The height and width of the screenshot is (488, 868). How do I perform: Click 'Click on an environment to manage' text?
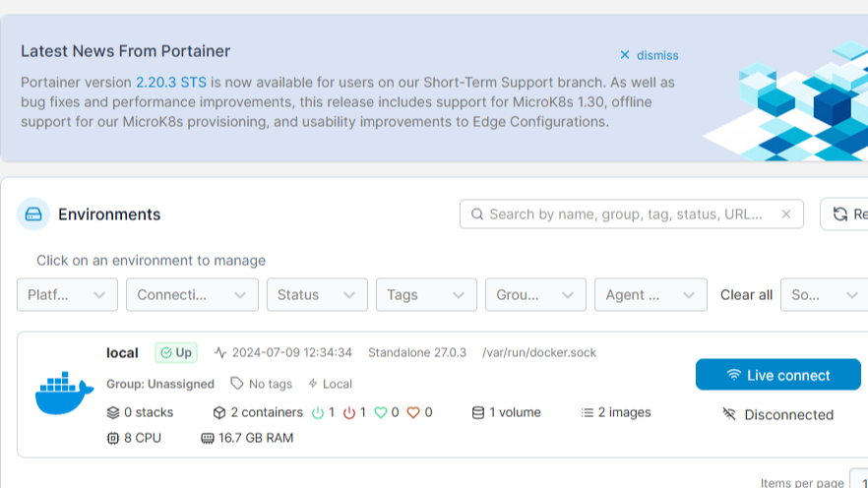coord(152,261)
